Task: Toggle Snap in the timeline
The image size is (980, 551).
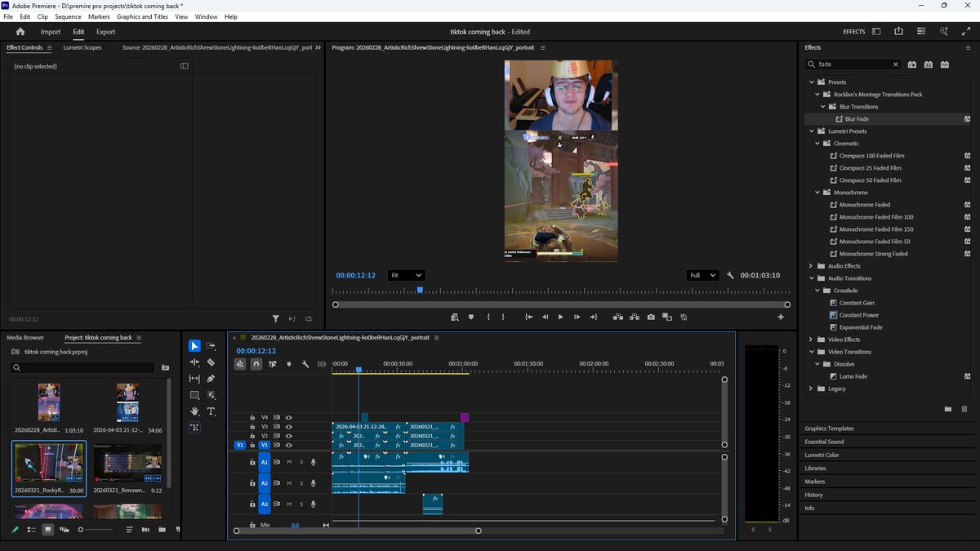Action: click(256, 365)
